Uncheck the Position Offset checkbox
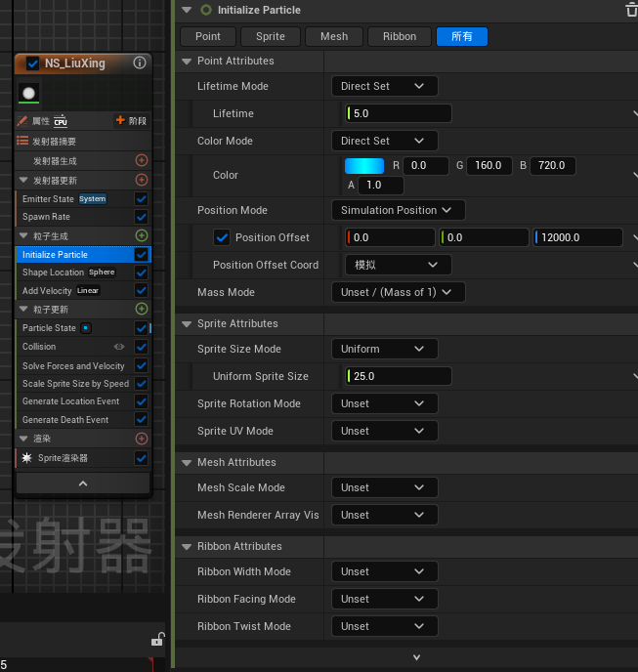 coord(221,237)
